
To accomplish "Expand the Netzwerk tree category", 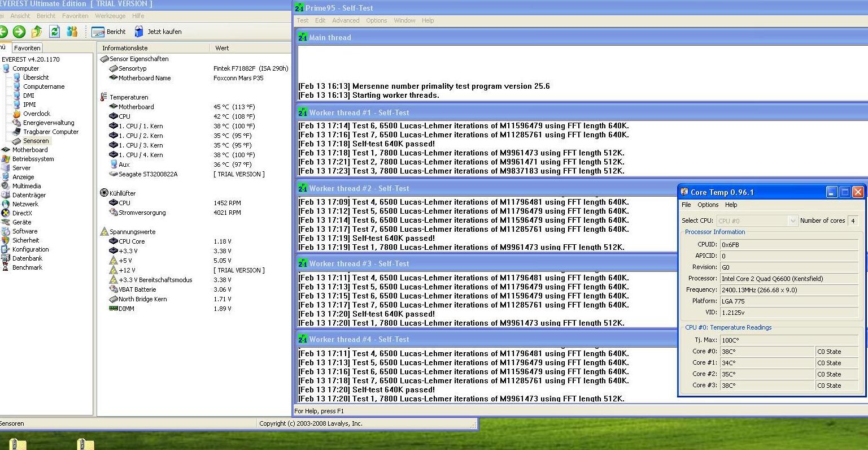I will 25,204.
